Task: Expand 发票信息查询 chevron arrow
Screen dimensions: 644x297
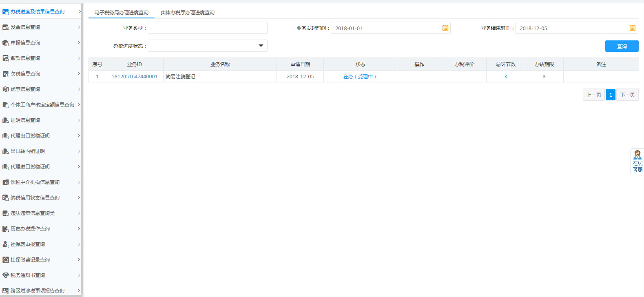Action: click(79, 27)
